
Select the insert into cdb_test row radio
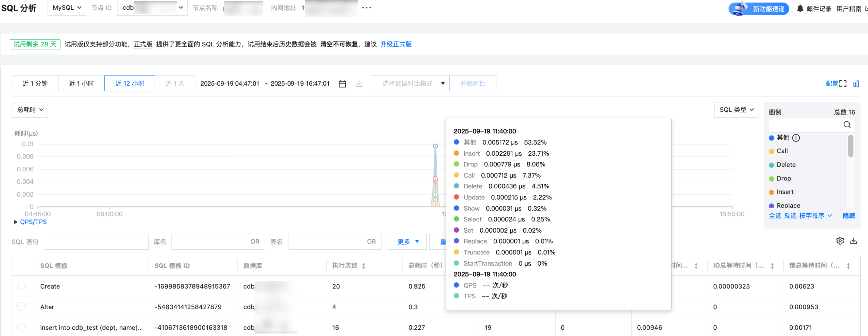click(x=22, y=327)
